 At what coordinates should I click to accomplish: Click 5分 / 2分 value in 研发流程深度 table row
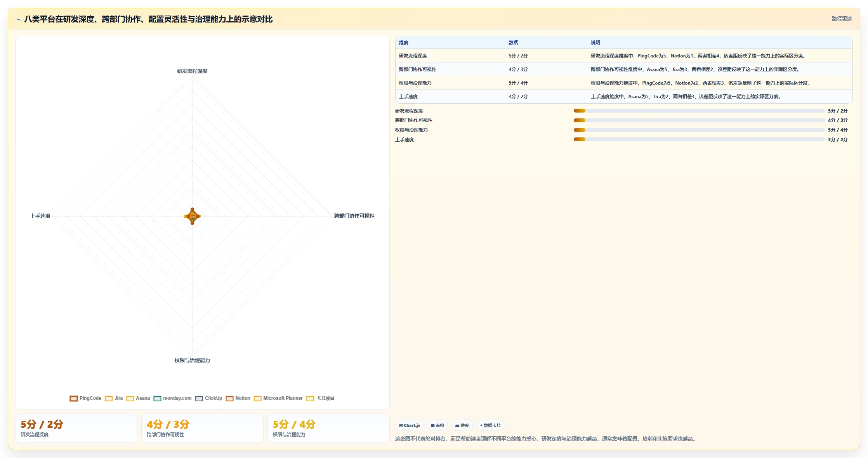518,56
